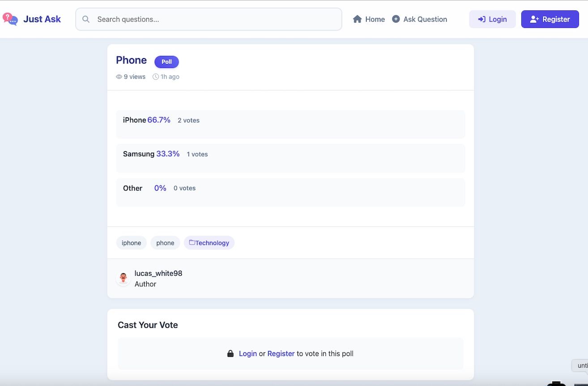
Task: Select the phone tag
Action: (165, 243)
